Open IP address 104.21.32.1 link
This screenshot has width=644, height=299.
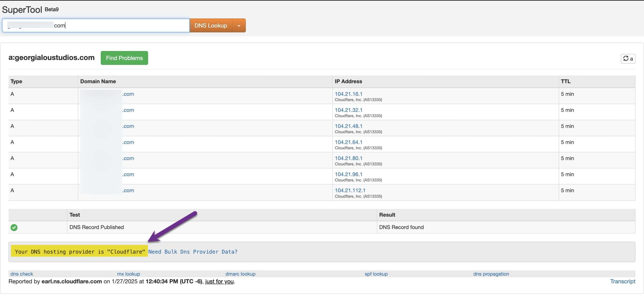[348, 110]
